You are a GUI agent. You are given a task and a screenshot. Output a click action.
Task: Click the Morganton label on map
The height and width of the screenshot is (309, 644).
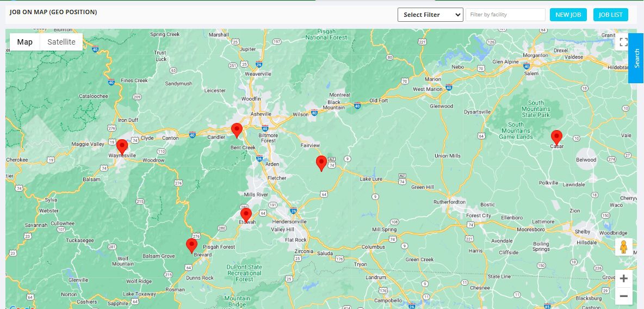535,55
